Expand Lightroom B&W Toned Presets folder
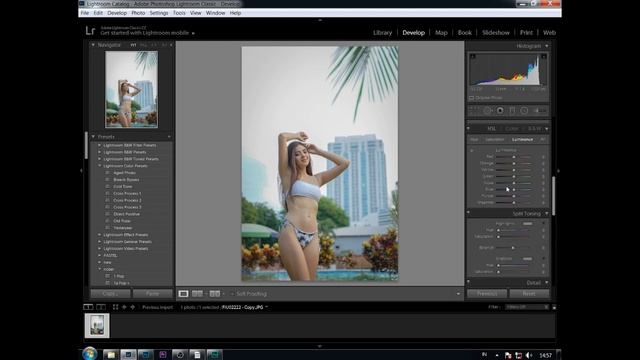This screenshot has width=640, height=360. 100,159
